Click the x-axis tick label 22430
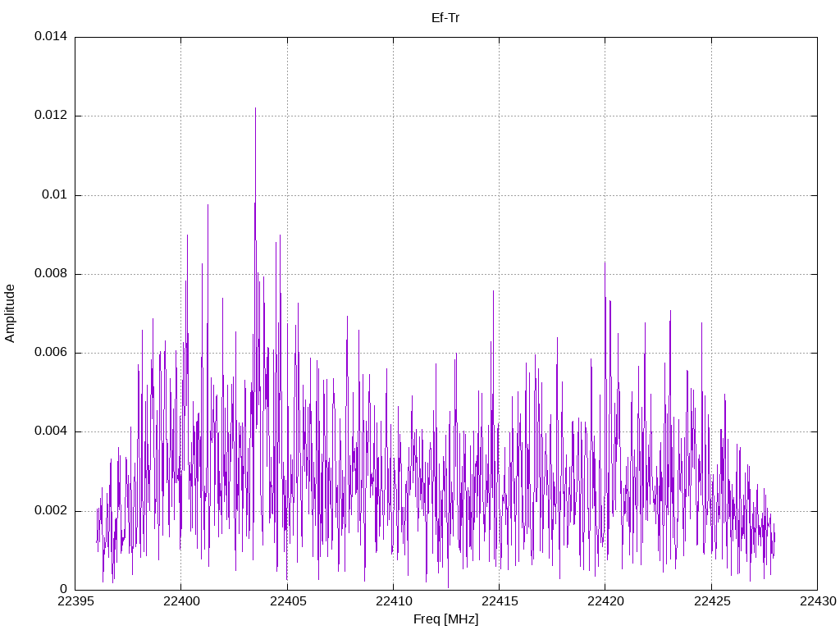Screen dimensions: 840x630 coord(818,601)
